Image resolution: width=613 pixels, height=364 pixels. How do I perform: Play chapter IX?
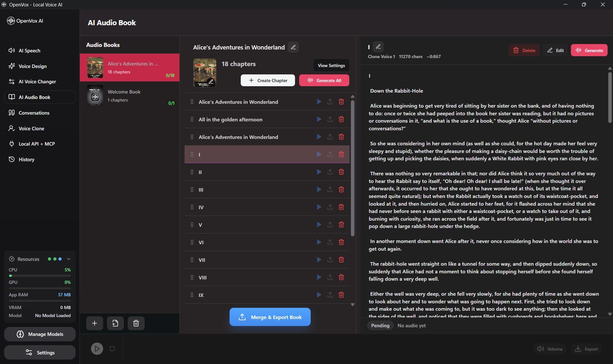point(319,295)
